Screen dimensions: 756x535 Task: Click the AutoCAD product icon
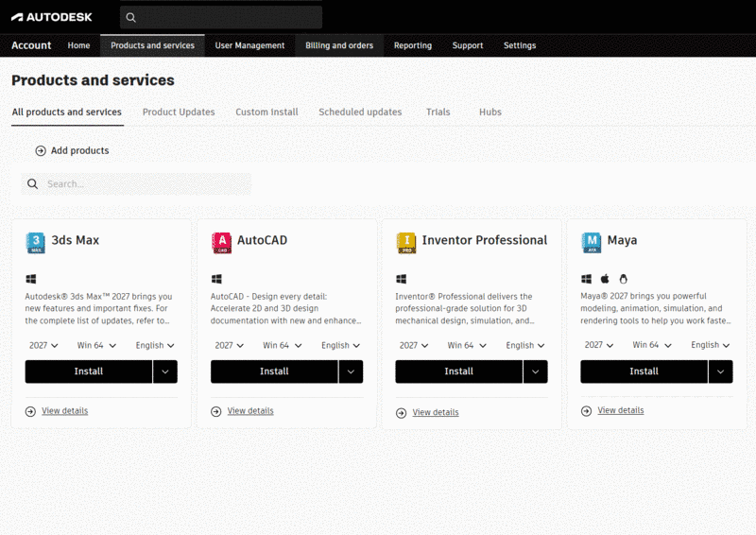pyautogui.click(x=221, y=242)
